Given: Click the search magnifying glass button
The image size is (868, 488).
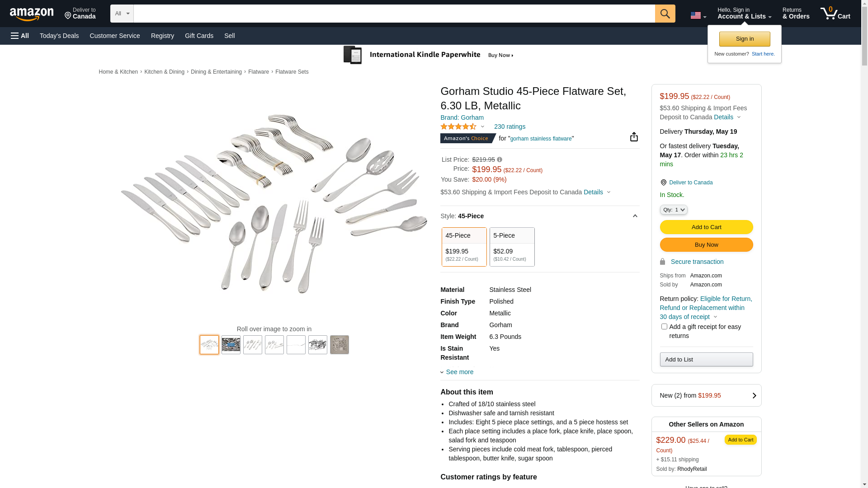Looking at the screenshot, I should tap(665, 14).
